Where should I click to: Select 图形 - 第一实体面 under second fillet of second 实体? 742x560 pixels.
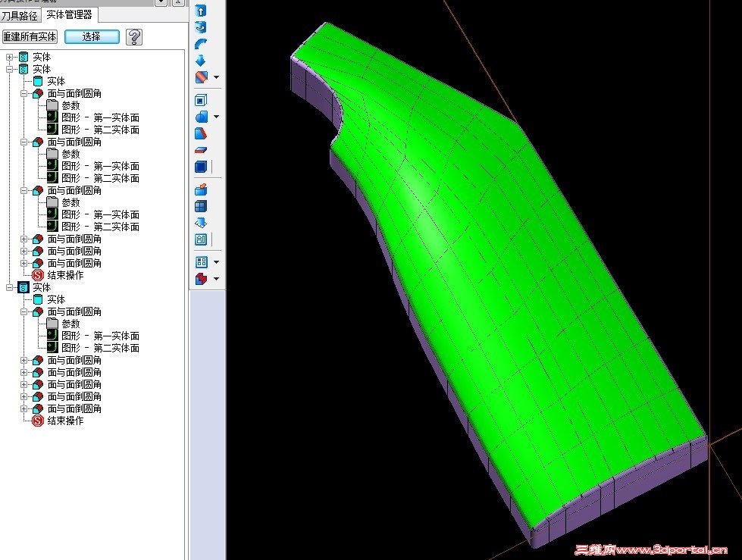click(x=100, y=166)
